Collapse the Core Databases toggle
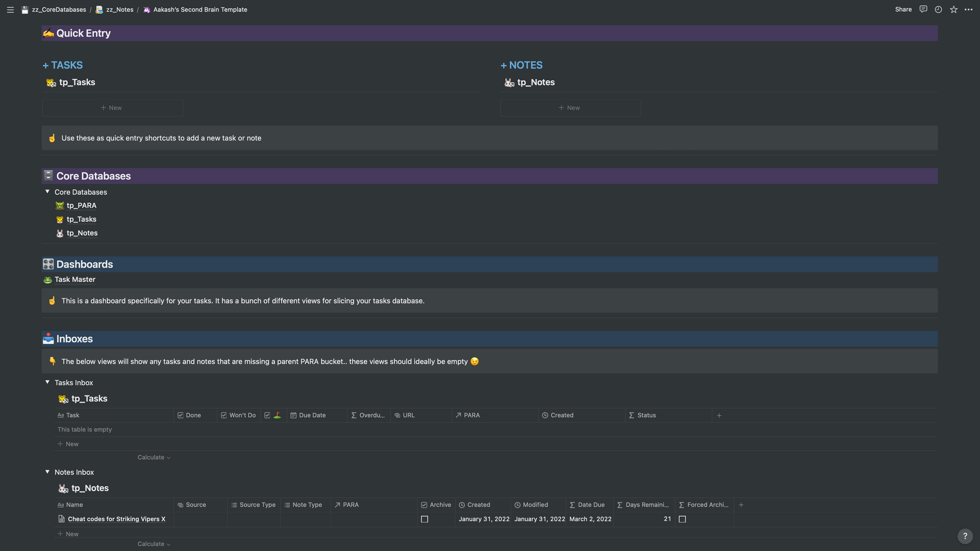 click(48, 192)
